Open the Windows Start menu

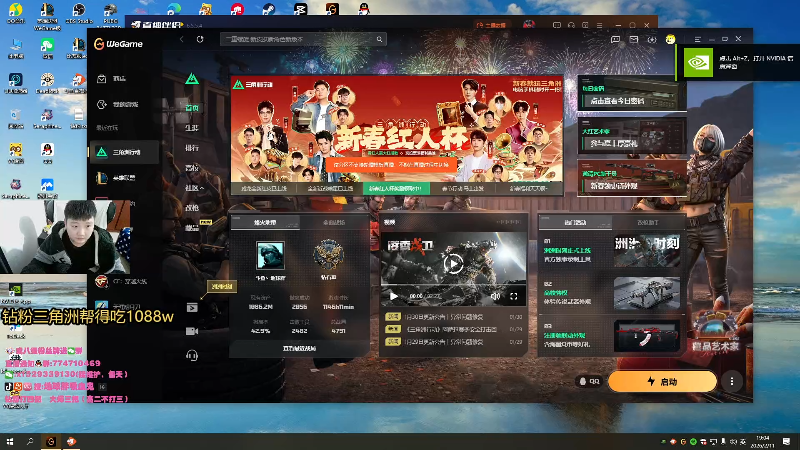[x=10, y=441]
